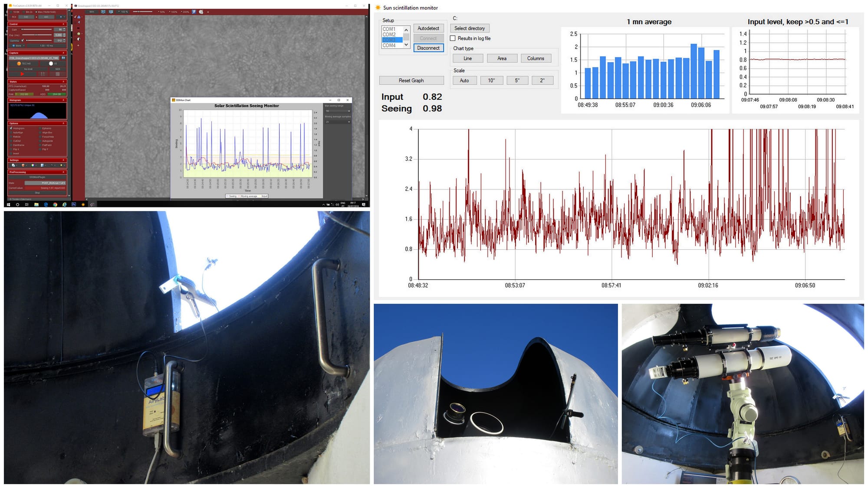
Task: Select 10 second scale view
Action: pos(492,80)
